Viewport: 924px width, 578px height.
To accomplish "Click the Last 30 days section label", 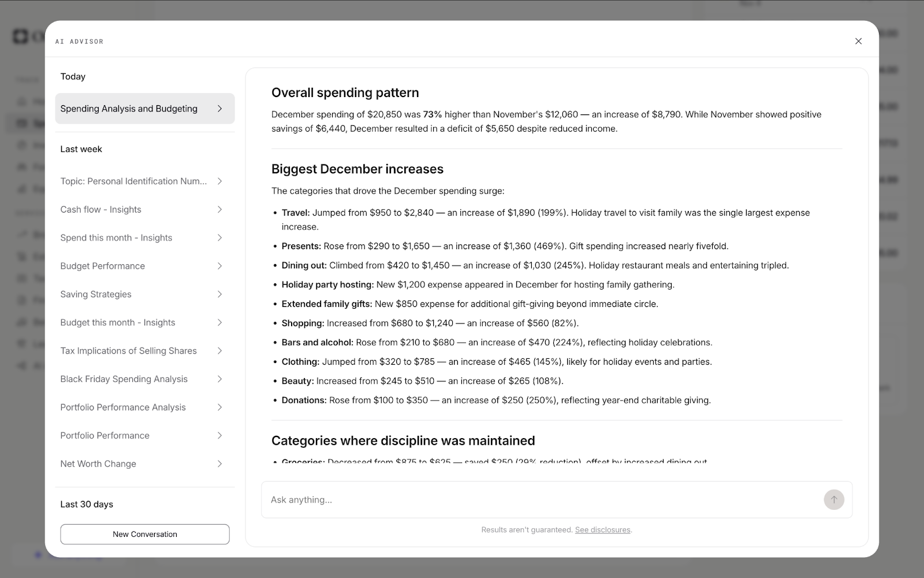I will [87, 504].
